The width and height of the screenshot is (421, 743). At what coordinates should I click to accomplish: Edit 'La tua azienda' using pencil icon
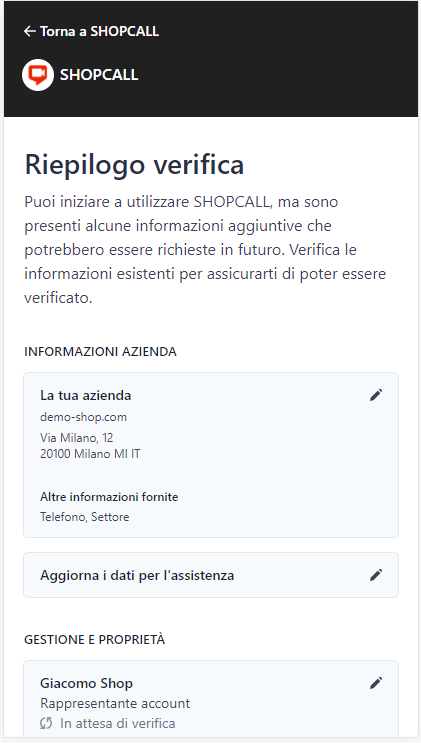tap(376, 395)
